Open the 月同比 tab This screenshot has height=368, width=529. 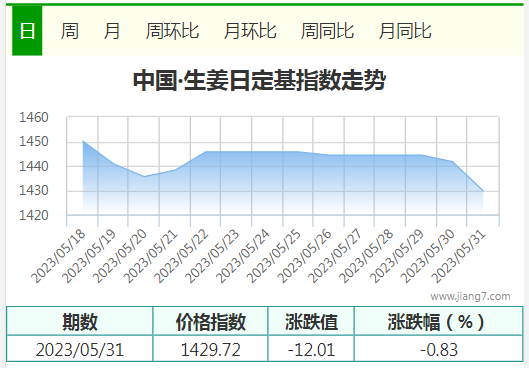click(x=405, y=31)
